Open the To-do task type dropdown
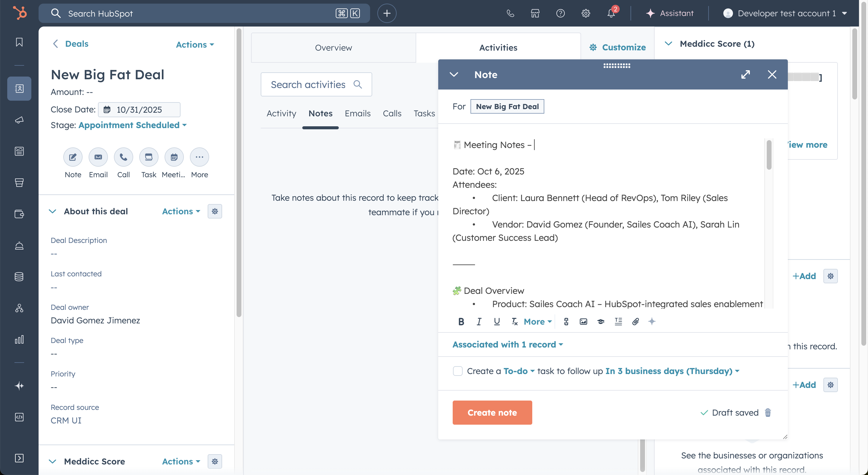This screenshot has width=868, height=475. coord(519,371)
